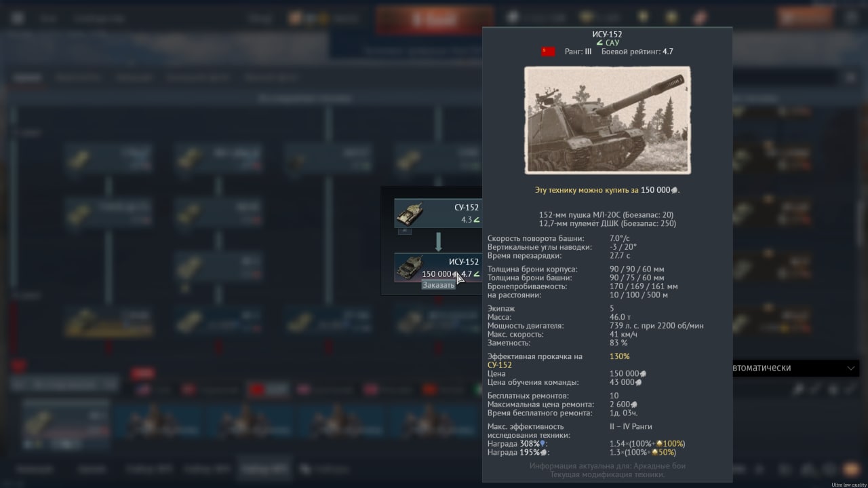Select the ИСУ-152 vehicle card
868x488 pixels.
pos(437,267)
